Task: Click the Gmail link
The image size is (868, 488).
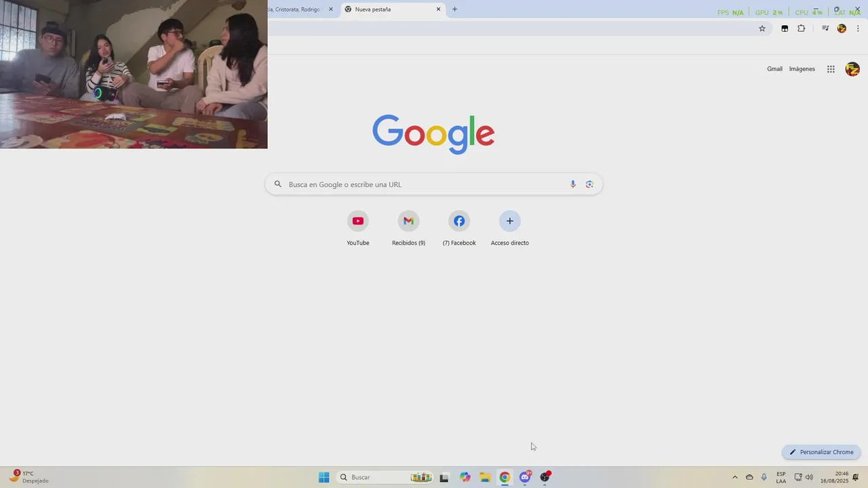Action: (x=774, y=69)
